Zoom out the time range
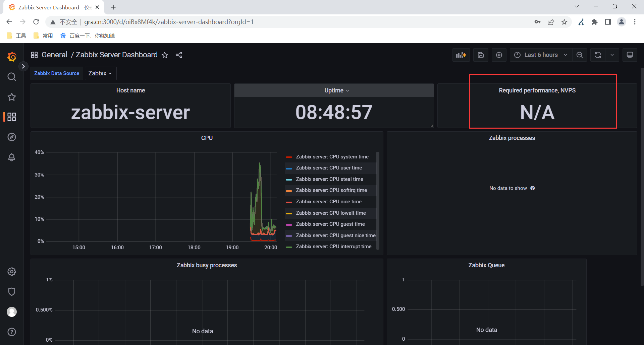 pyautogui.click(x=580, y=55)
